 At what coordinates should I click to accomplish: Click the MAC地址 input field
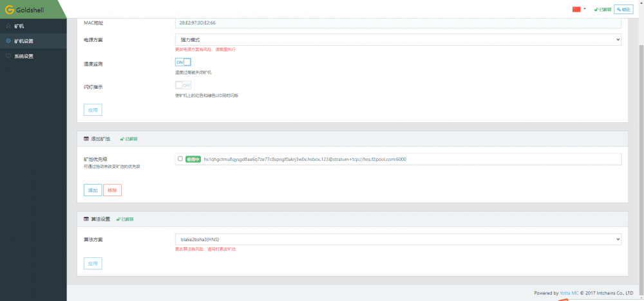398,23
